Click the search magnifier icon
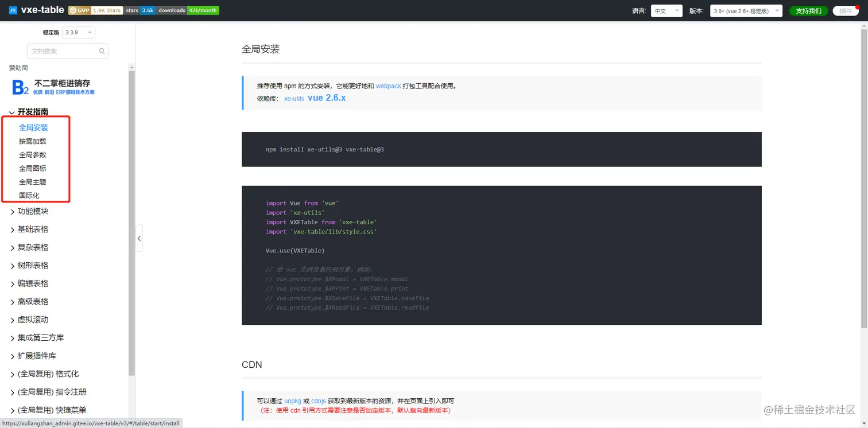Screen dimensions: 868x428 (x=102, y=51)
